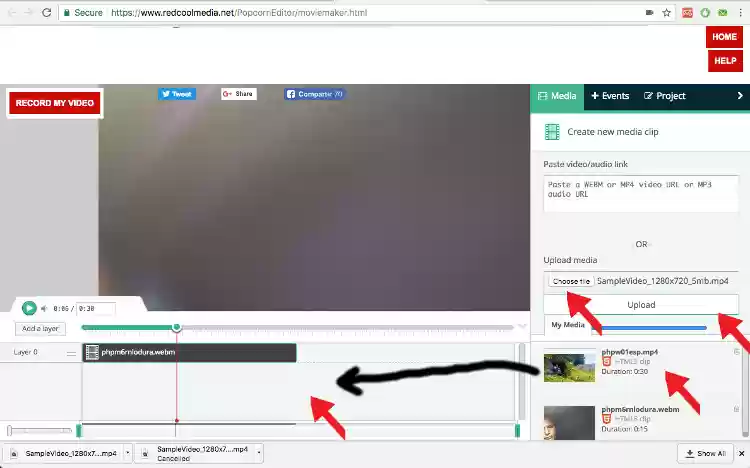Viewport: 750px width, 468px height.
Task: Expand the sidebar tabs chevron arrow
Action: pyautogui.click(x=740, y=96)
